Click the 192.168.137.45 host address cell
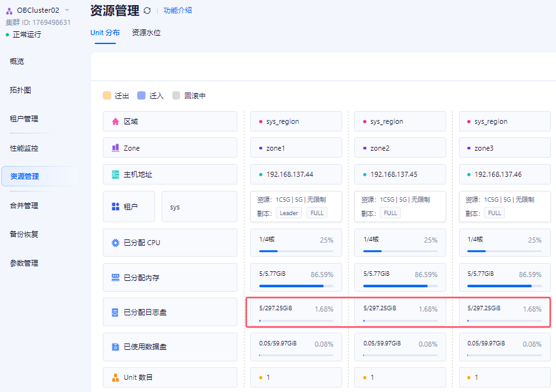556x392 pixels. 394,174
